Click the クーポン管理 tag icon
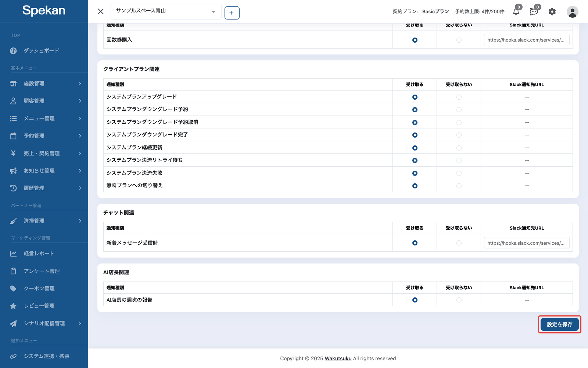The width and height of the screenshot is (588, 368). [13, 289]
